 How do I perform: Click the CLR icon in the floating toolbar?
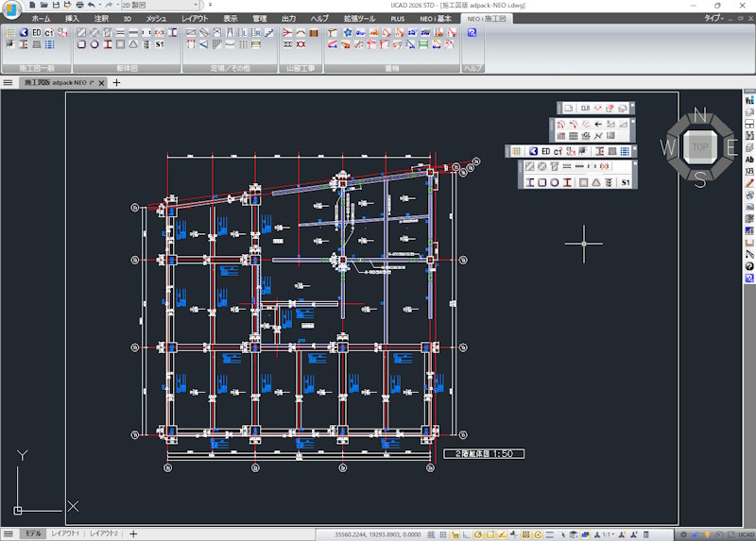585,108
